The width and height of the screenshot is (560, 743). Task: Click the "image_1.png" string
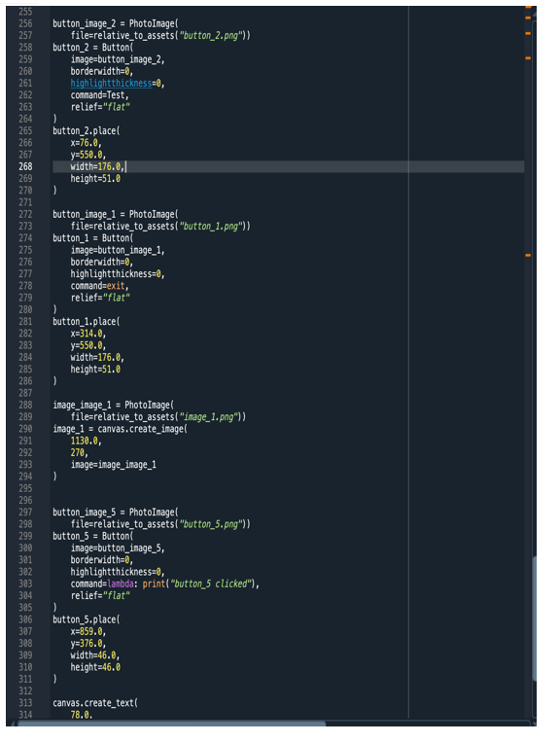[209, 417]
